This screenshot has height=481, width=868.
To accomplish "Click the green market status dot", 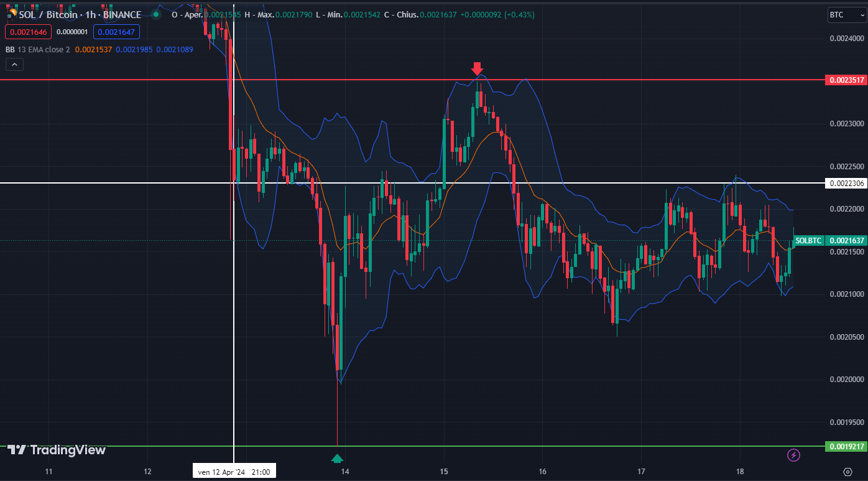I will point(155,14).
